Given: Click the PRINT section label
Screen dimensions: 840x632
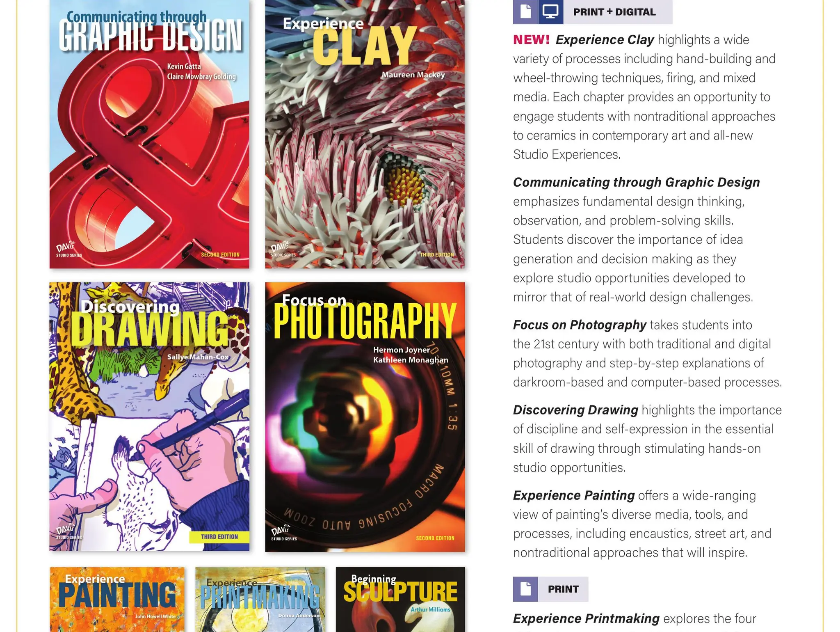Looking at the screenshot, I should (x=563, y=589).
